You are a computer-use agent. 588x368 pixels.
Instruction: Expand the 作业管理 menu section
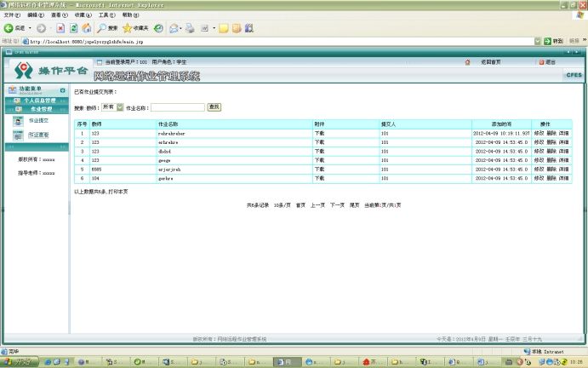(x=37, y=109)
